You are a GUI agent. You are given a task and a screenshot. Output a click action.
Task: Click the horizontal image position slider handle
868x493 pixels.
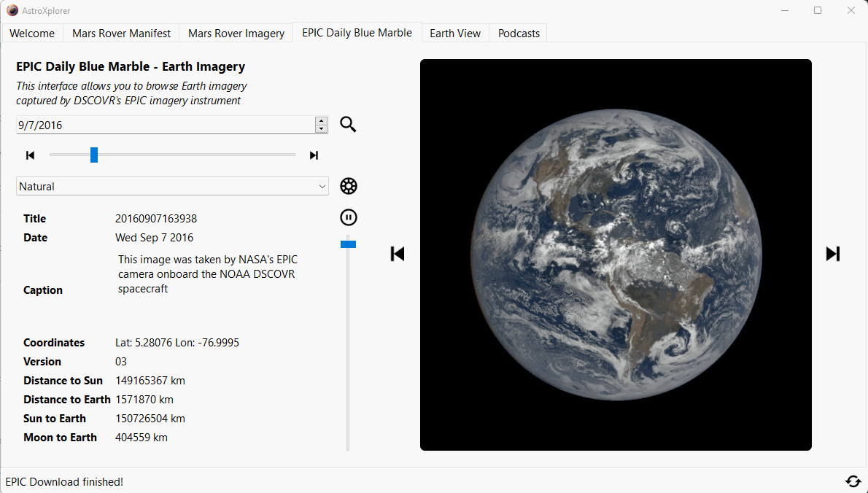(94, 155)
